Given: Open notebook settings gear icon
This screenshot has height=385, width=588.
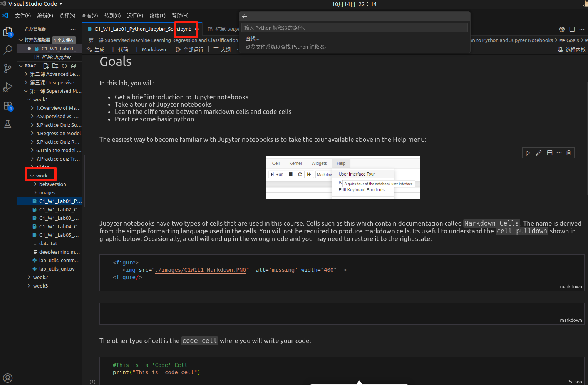Looking at the screenshot, I should (x=562, y=29).
